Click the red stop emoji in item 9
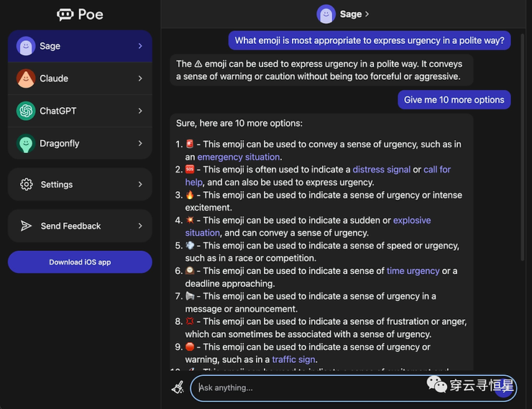 coord(190,346)
